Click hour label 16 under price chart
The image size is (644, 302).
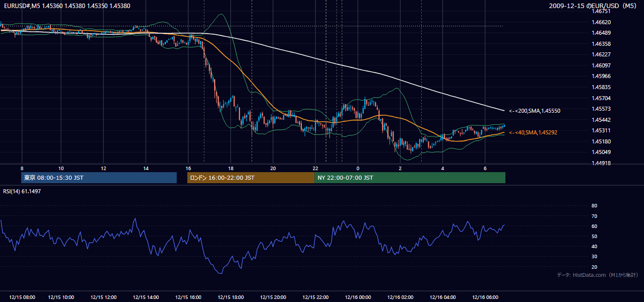(188, 168)
